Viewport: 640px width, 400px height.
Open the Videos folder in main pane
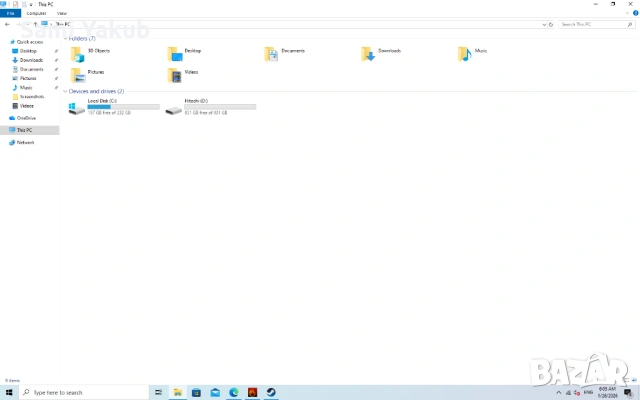pyautogui.click(x=176, y=75)
